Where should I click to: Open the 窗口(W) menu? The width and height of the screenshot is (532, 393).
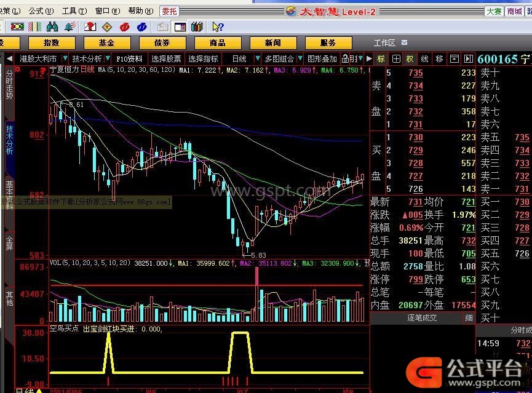(x=108, y=11)
